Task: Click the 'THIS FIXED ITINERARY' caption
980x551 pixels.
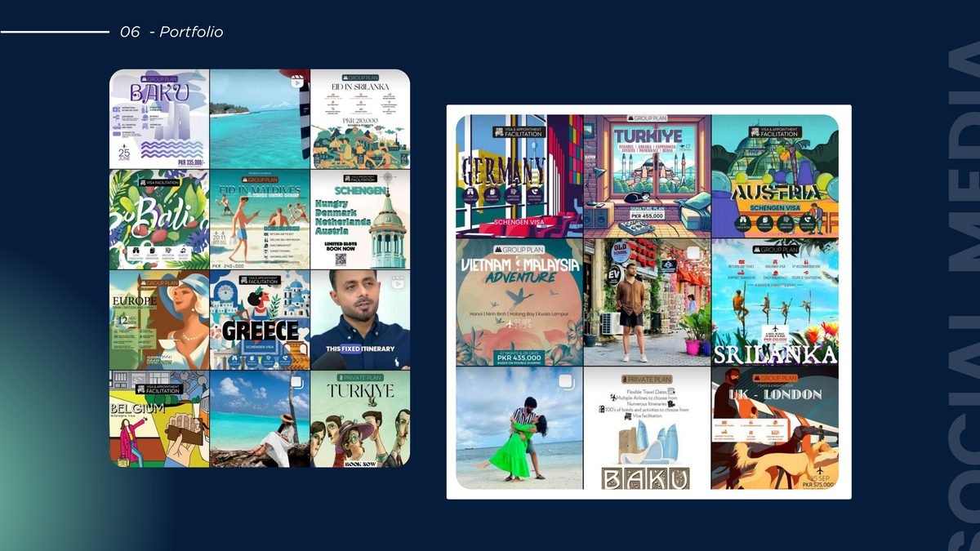Action: point(361,349)
